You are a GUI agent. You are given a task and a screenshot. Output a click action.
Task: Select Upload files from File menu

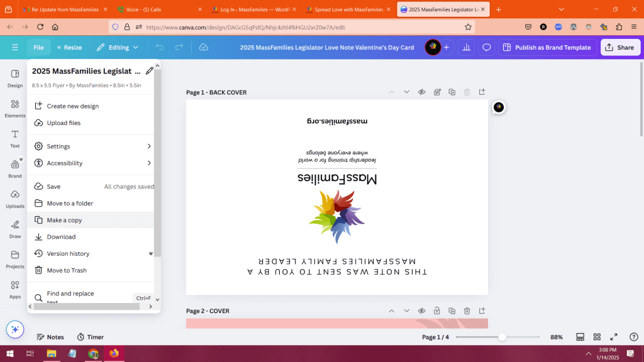pyautogui.click(x=91, y=123)
